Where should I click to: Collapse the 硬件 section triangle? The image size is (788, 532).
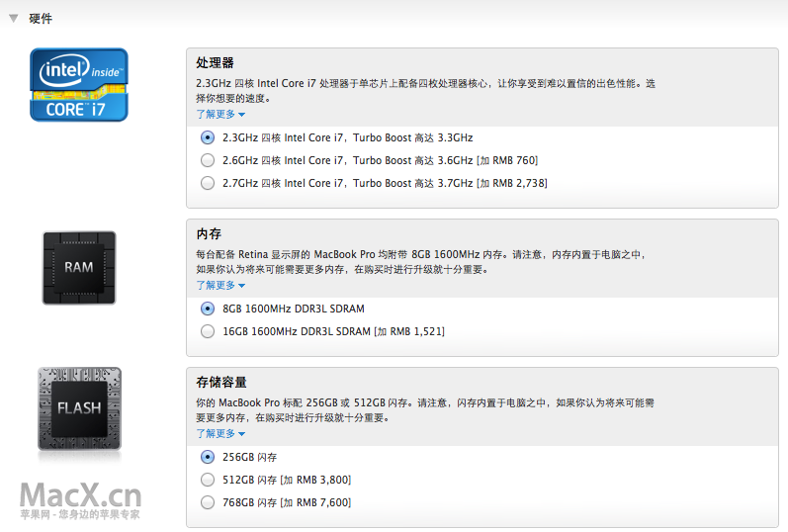click(x=14, y=19)
